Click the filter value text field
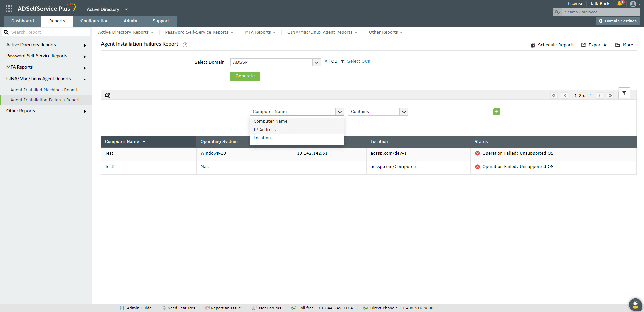The image size is (644, 312). point(449,112)
